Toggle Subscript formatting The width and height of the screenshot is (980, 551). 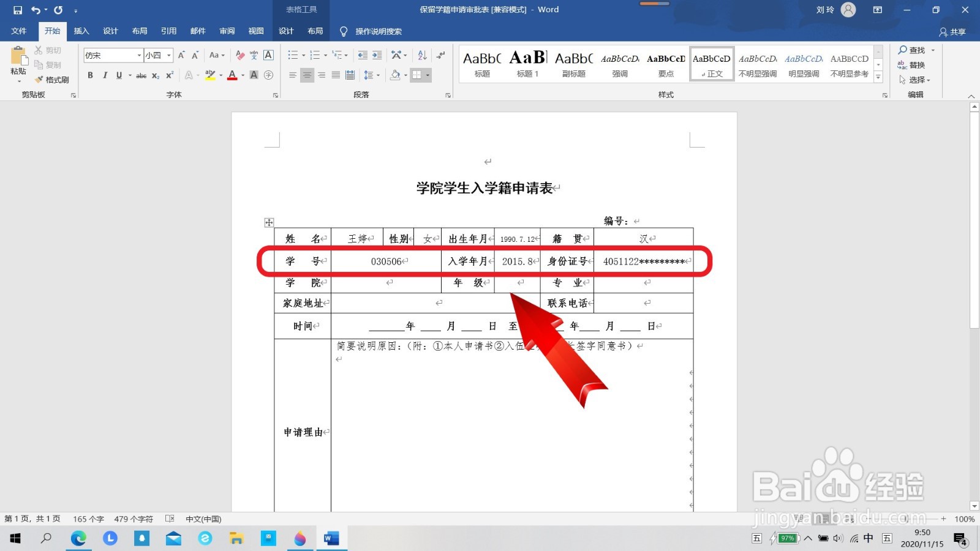[x=156, y=75]
